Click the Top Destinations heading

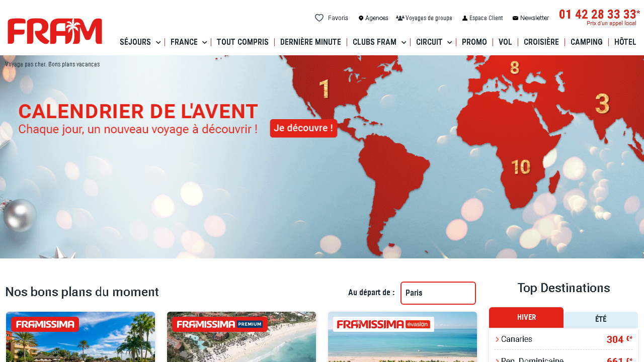[563, 288]
